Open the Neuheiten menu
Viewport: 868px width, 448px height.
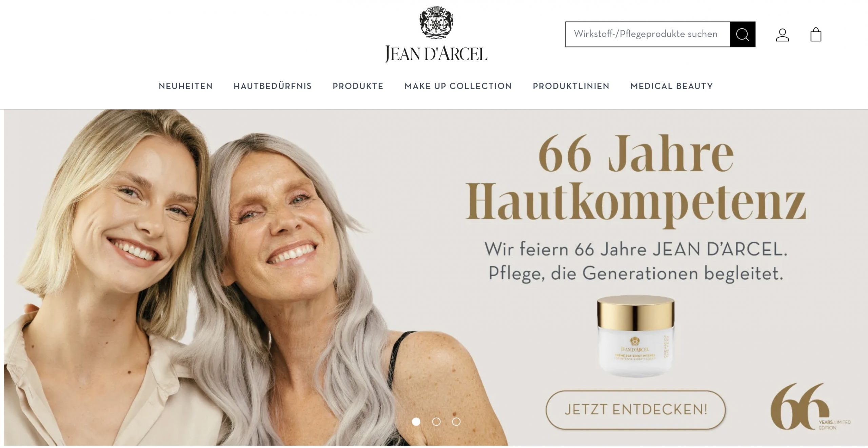pyautogui.click(x=185, y=86)
